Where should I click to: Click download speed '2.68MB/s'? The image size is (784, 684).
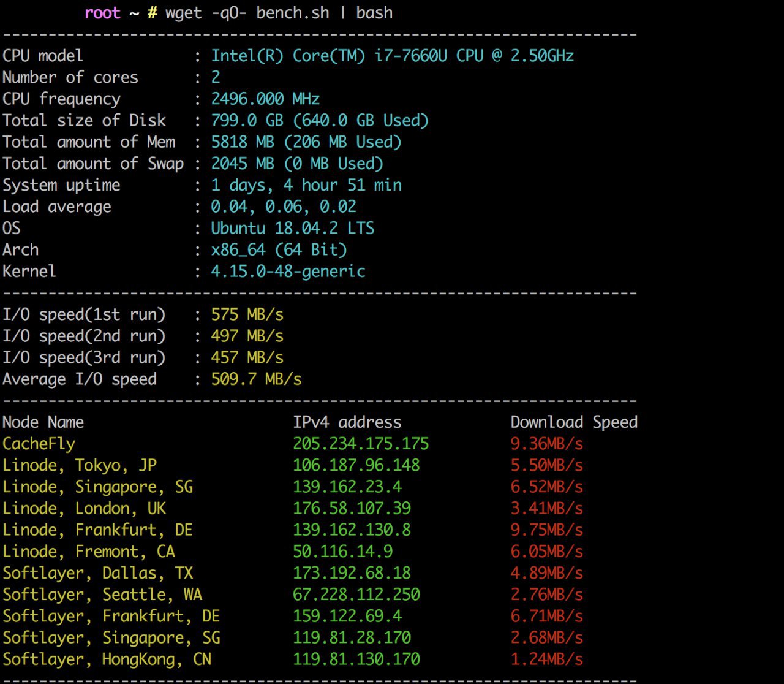[547, 637]
